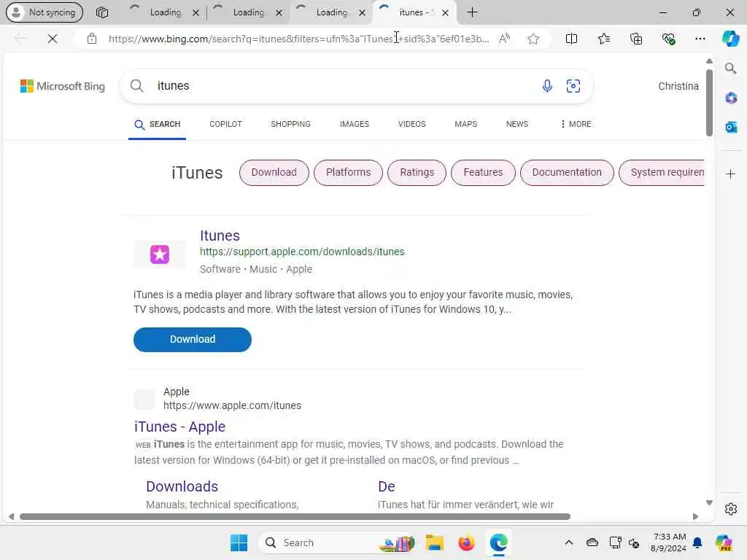
Task: Open the Favorites list
Action: click(x=603, y=39)
